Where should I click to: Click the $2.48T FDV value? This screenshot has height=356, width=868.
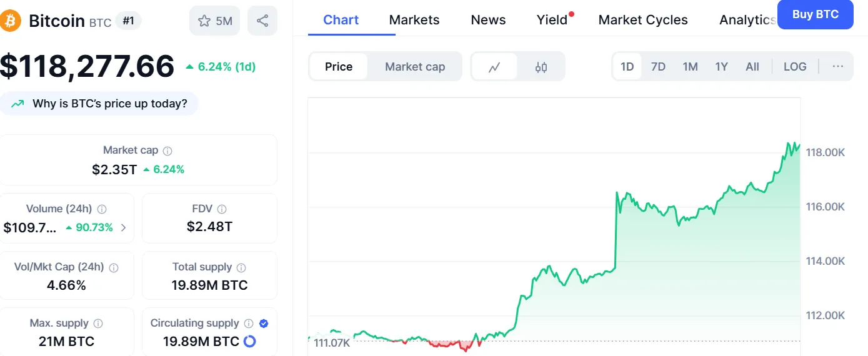tap(209, 227)
